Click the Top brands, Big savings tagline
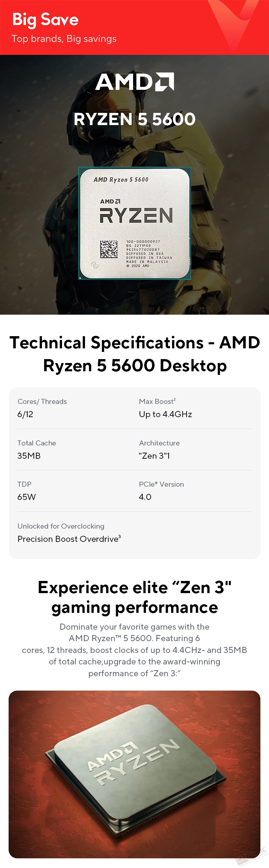Image resolution: width=269 pixels, height=868 pixels. click(x=64, y=39)
